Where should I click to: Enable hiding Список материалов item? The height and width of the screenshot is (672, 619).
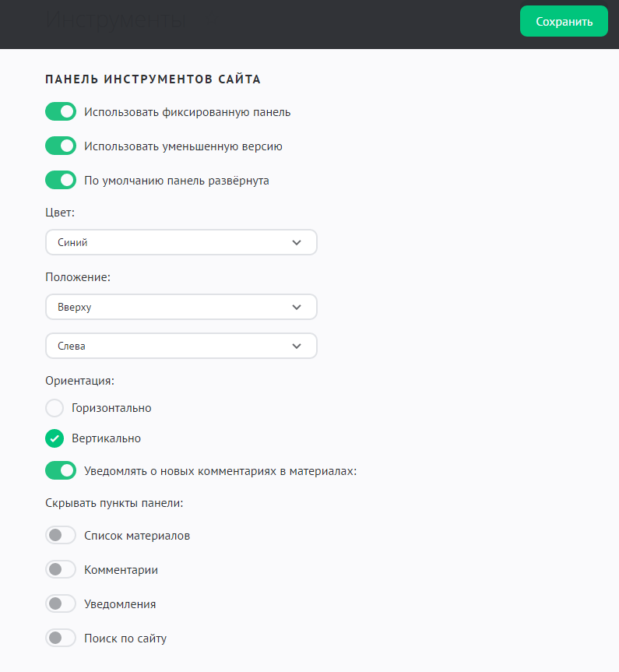[61, 536]
